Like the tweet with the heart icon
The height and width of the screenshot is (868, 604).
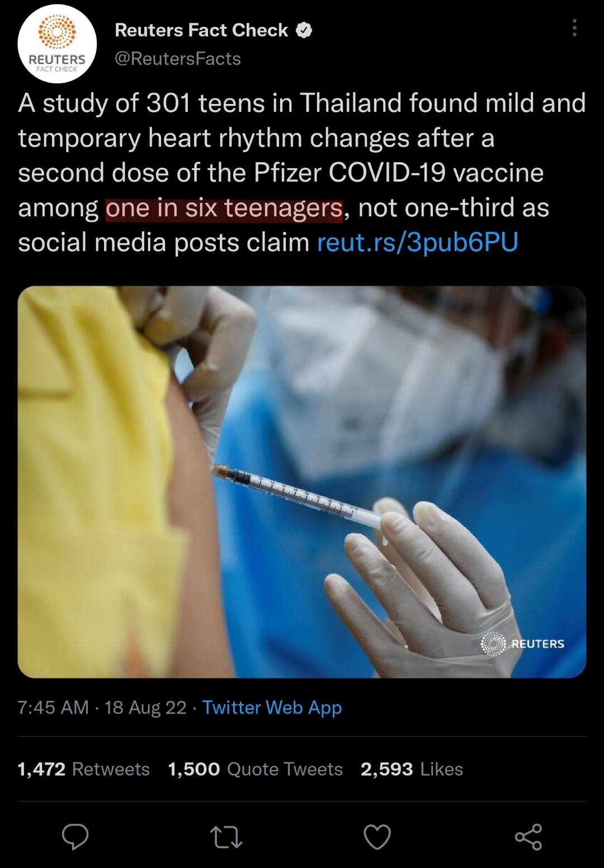click(x=377, y=837)
